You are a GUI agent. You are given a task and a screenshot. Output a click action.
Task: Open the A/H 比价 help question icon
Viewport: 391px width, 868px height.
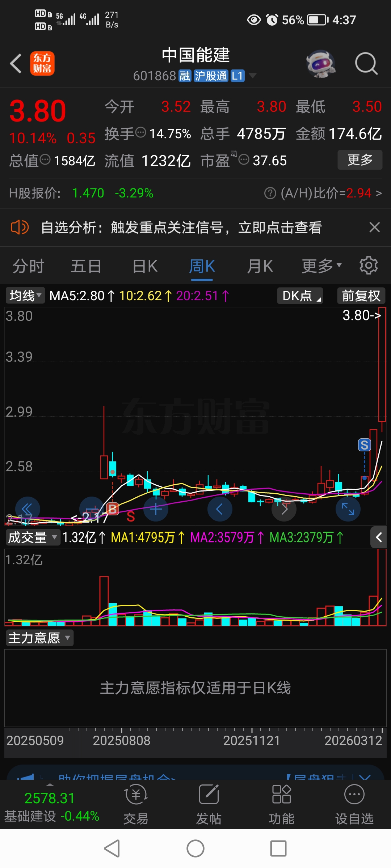point(270,193)
